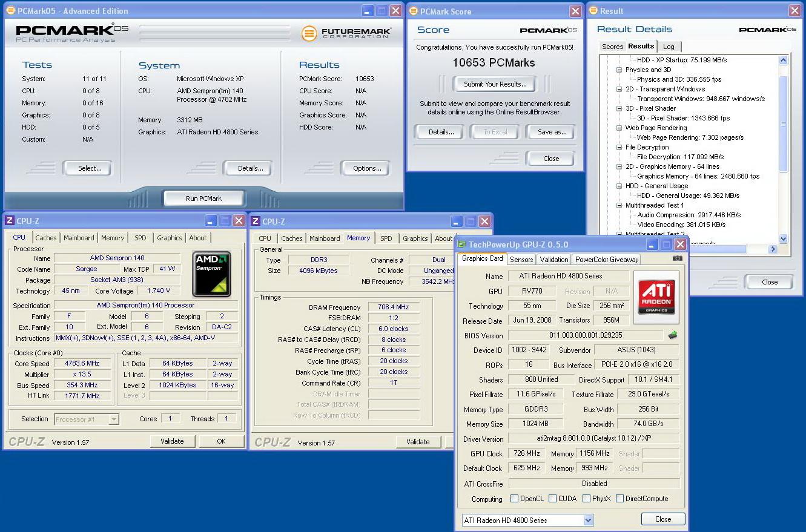
Task: Collapse the 3D - Pixel Shader node
Action: [619, 108]
